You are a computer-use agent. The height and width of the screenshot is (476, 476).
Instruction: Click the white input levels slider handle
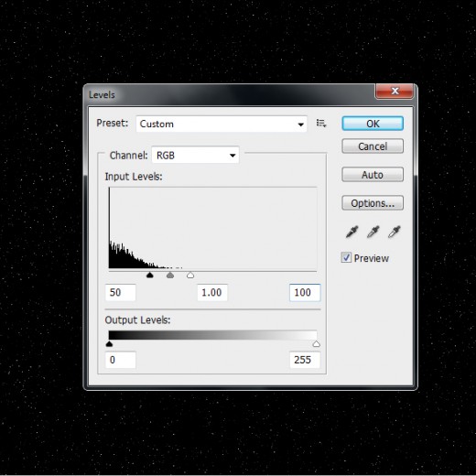(190, 276)
